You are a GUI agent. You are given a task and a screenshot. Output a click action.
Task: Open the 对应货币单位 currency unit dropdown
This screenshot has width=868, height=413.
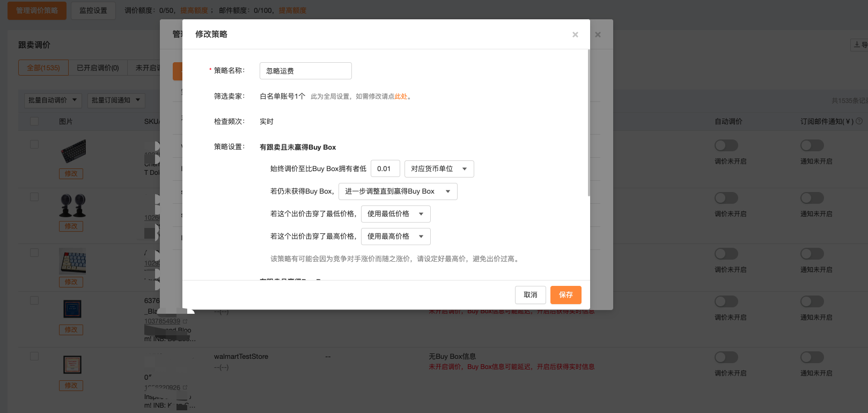pyautogui.click(x=439, y=169)
